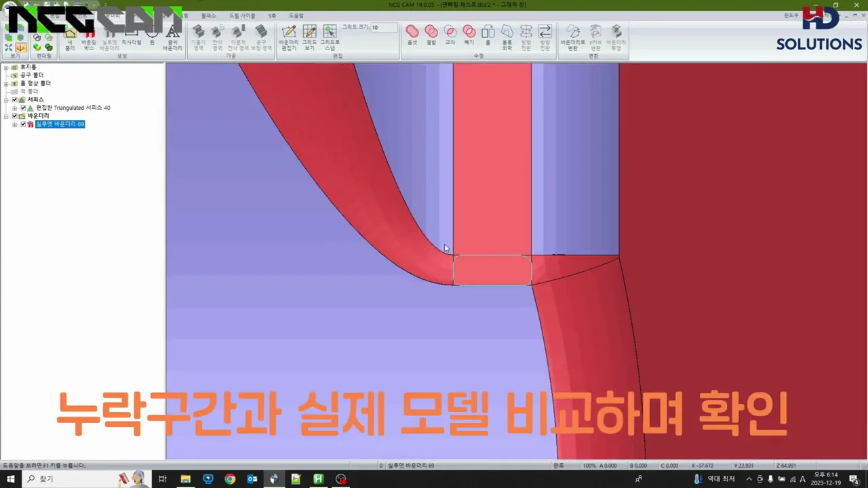Uncheck the 바운더리 folder checkbox
The width and height of the screenshot is (868, 488).
pyautogui.click(x=15, y=116)
